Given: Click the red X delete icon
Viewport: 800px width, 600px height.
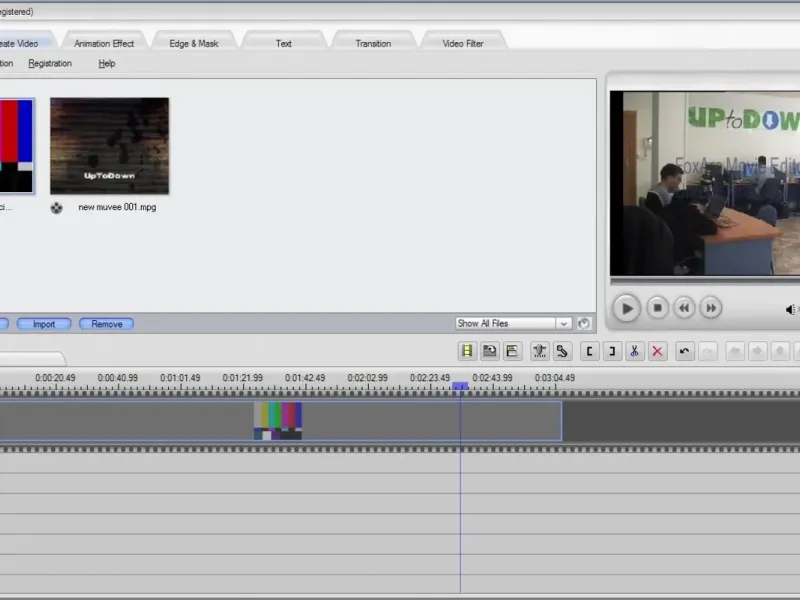Looking at the screenshot, I should [657, 351].
